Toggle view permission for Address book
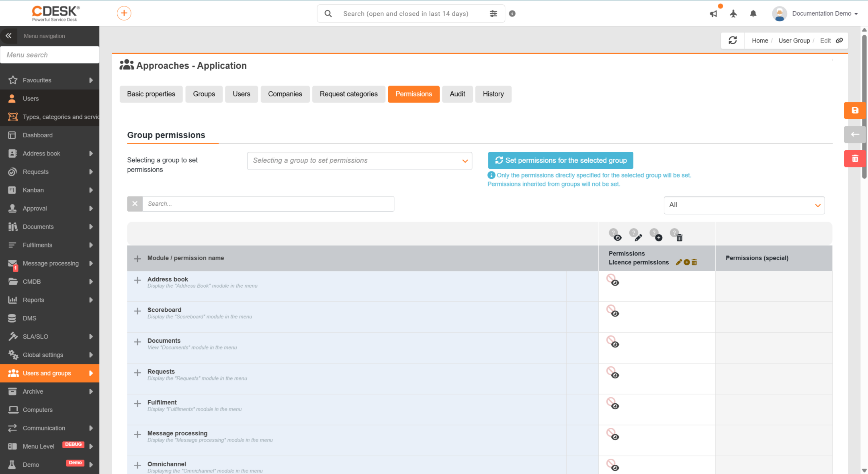 point(613,280)
